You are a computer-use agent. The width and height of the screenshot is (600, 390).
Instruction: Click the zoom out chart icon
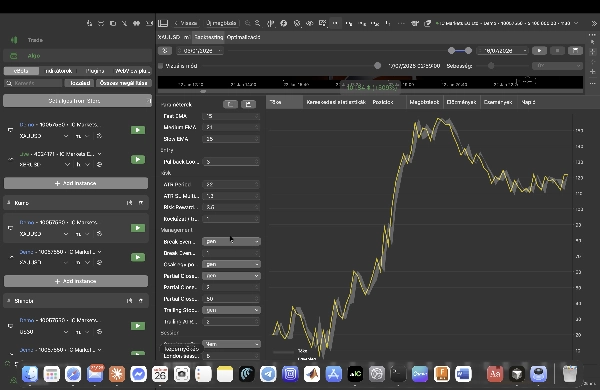248,23
